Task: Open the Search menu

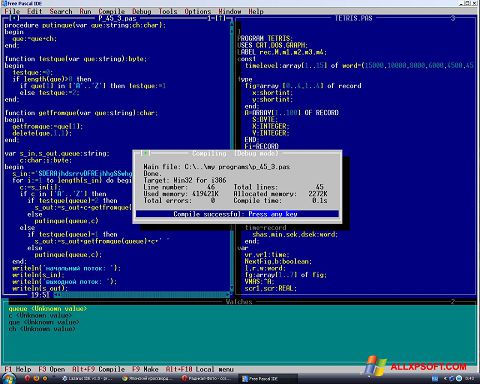Action: [x=61, y=11]
